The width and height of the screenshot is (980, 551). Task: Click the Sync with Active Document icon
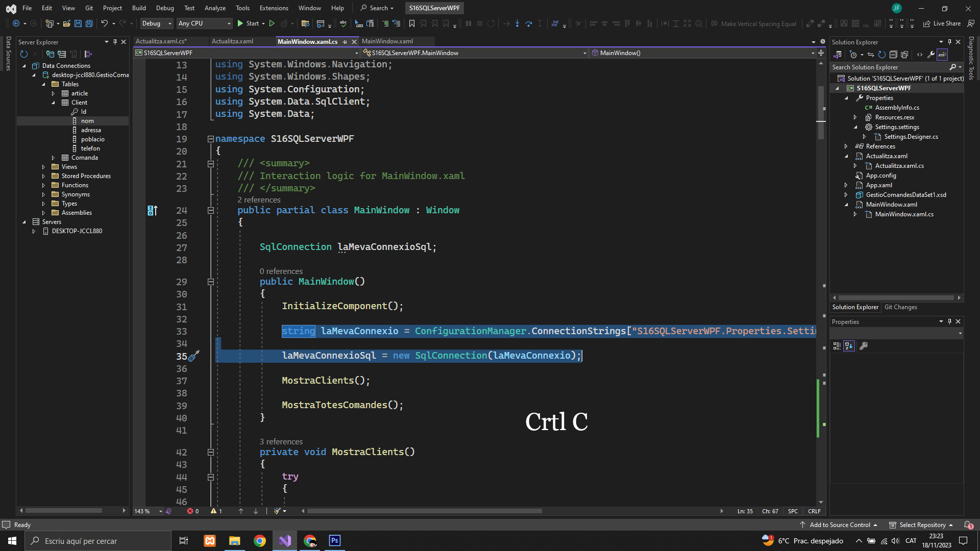click(871, 55)
